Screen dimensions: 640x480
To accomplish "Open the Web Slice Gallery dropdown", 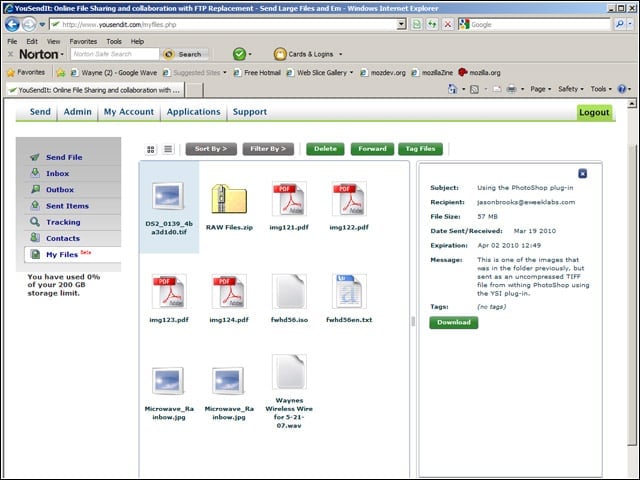I will coord(351,73).
